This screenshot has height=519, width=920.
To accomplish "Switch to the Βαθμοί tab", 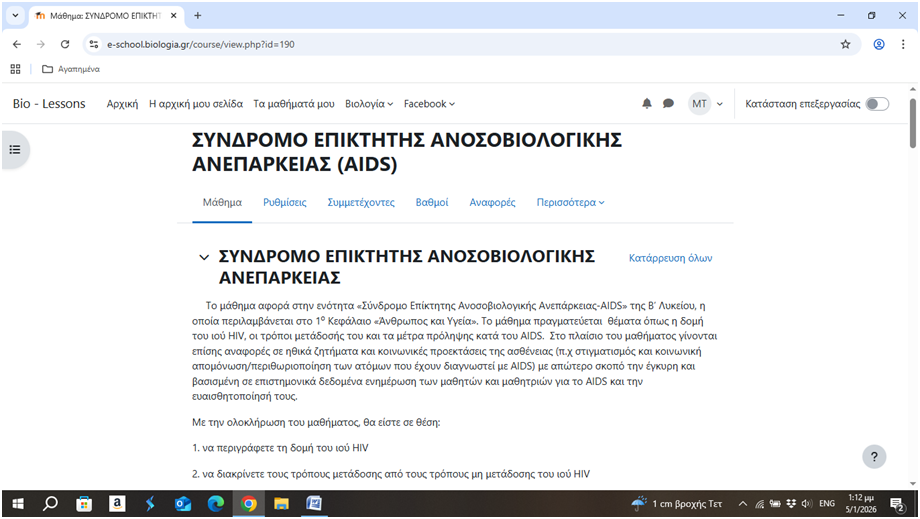I will [432, 202].
